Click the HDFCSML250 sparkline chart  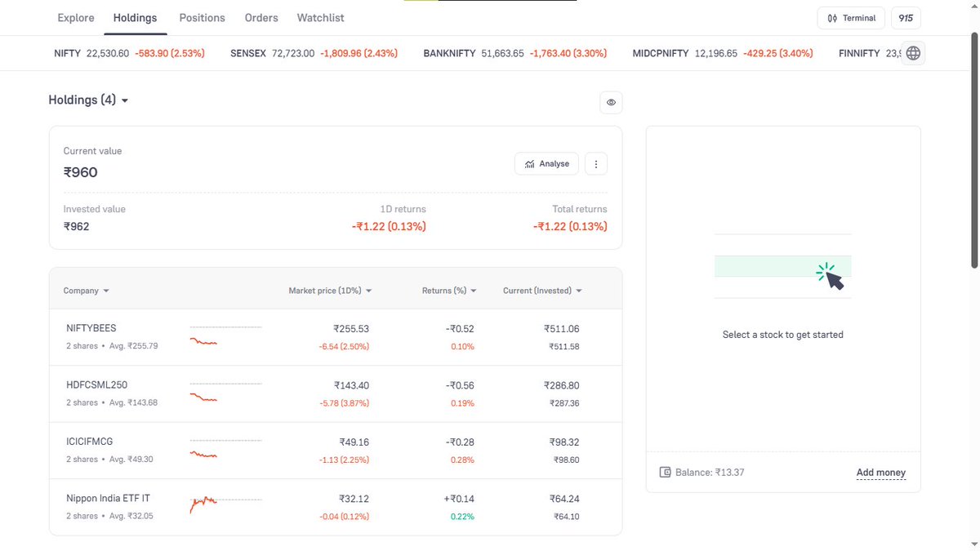click(x=225, y=393)
